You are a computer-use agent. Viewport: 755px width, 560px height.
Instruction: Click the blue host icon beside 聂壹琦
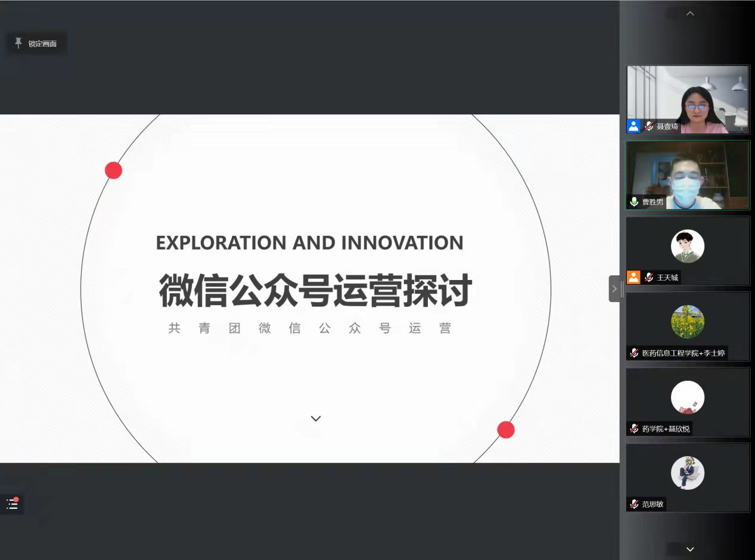pos(633,126)
